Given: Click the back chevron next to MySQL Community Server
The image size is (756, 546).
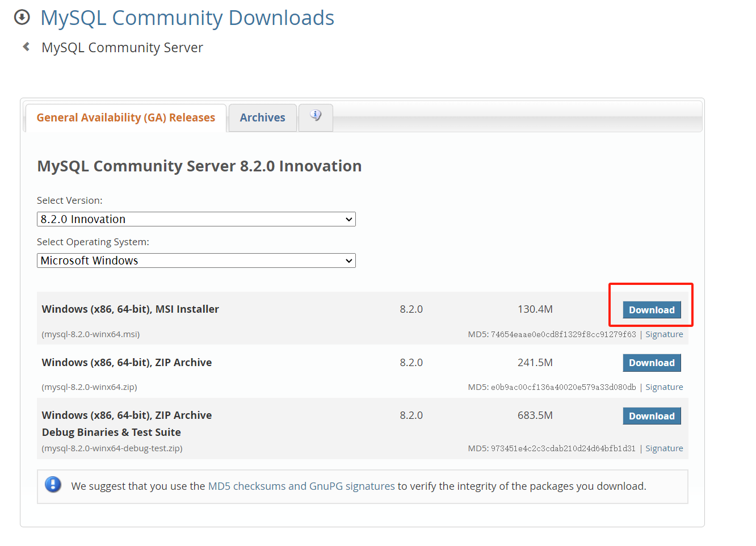Looking at the screenshot, I should [26, 47].
